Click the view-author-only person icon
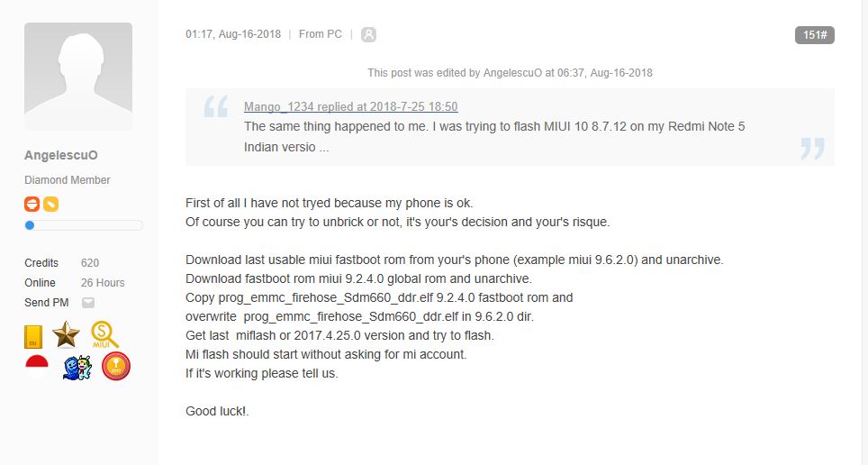Image resolution: width=868 pixels, height=465 pixels. pyautogui.click(x=368, y=34)
